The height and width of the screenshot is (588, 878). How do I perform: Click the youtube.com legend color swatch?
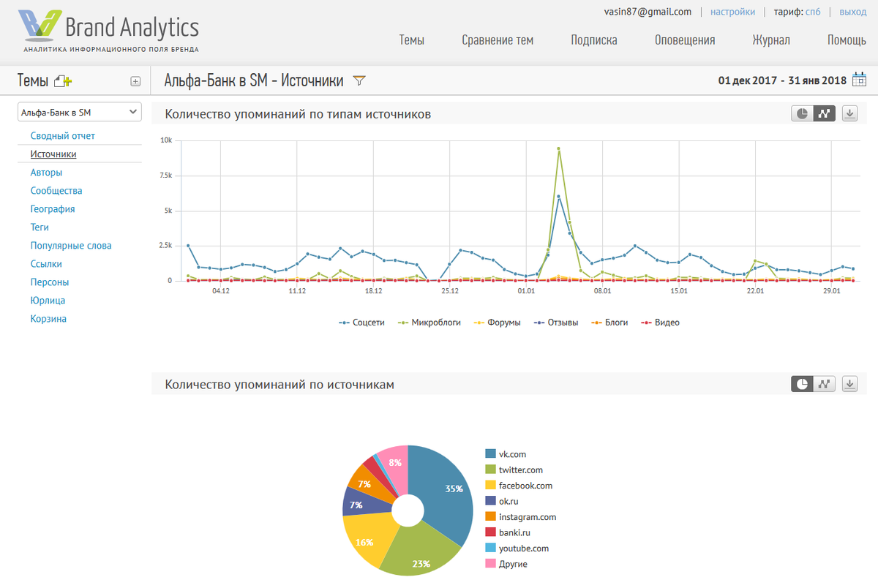click(490, 549)
